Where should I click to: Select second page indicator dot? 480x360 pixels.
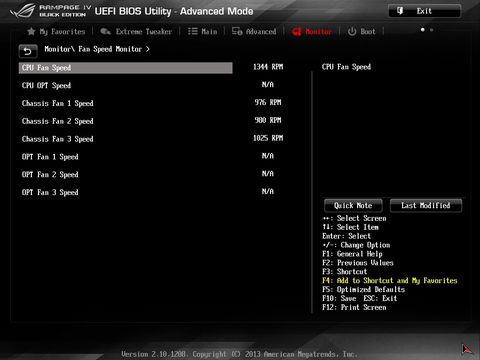pos(432,30)
